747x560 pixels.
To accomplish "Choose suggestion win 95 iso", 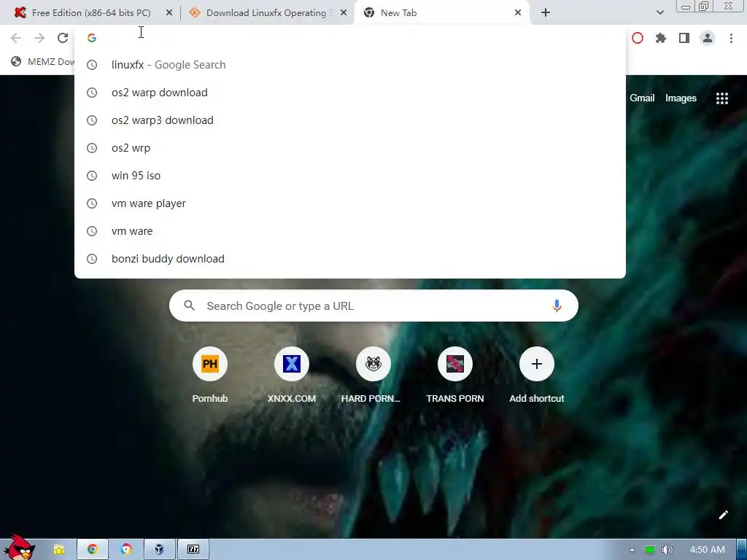I will [x=349, y=176].
